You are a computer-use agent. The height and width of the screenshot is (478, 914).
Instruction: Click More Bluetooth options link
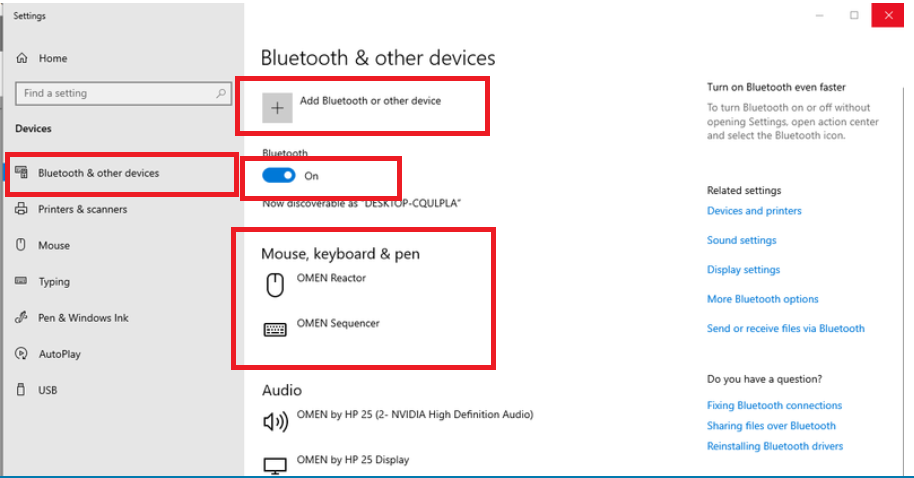click(x=762, y=299)
